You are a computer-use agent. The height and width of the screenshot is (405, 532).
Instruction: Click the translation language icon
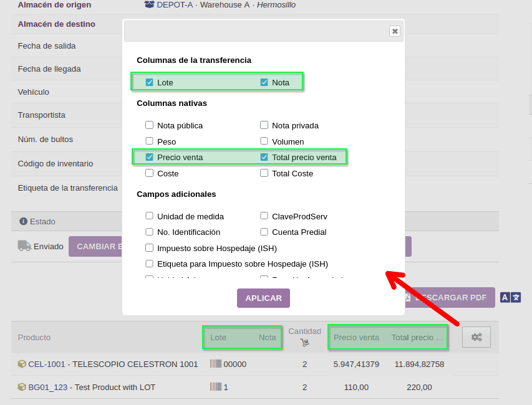tap(510, 298)
